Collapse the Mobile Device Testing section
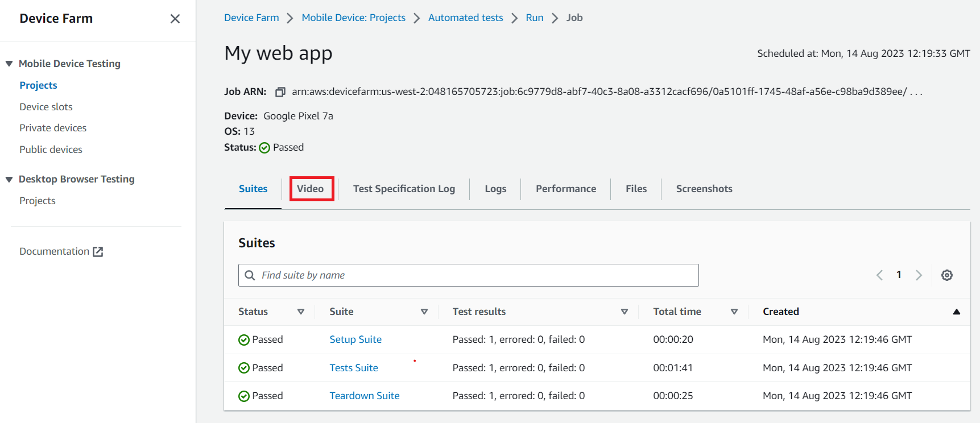The image size is (980, 423). [9, 64]
